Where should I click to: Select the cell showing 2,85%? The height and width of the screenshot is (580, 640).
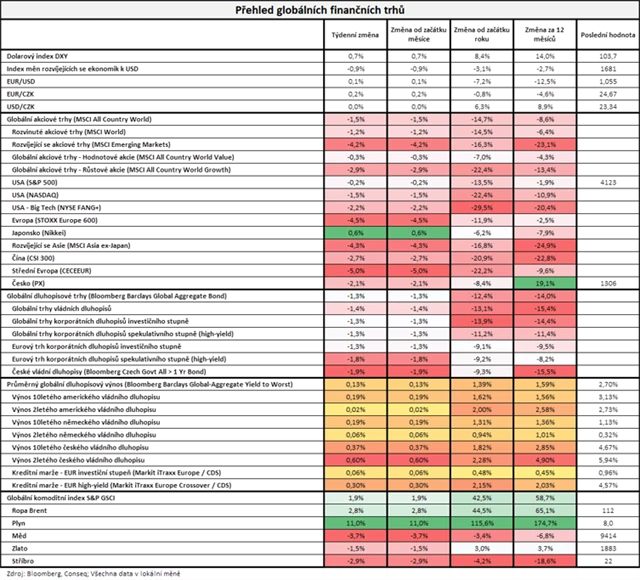(x=545, y=447)
